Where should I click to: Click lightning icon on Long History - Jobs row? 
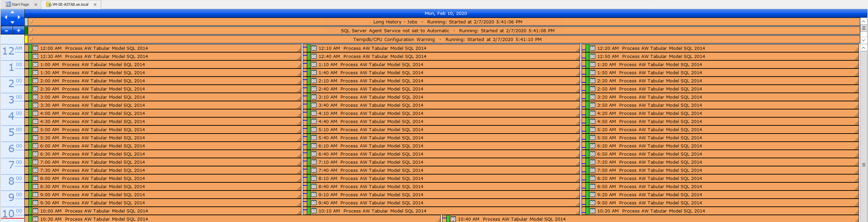[32, 22]
